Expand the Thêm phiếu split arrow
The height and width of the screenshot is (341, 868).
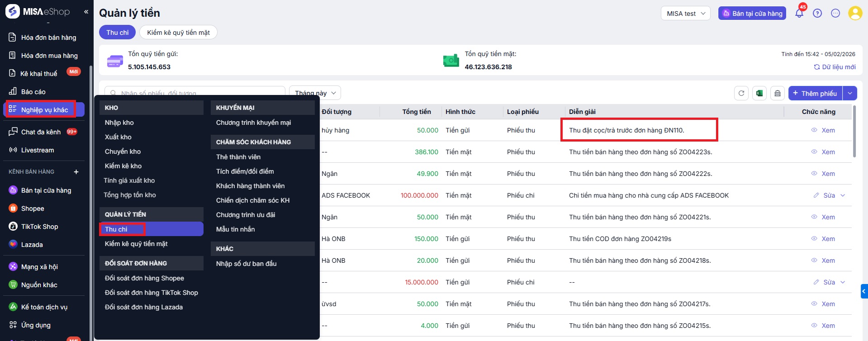coord(850,93)
